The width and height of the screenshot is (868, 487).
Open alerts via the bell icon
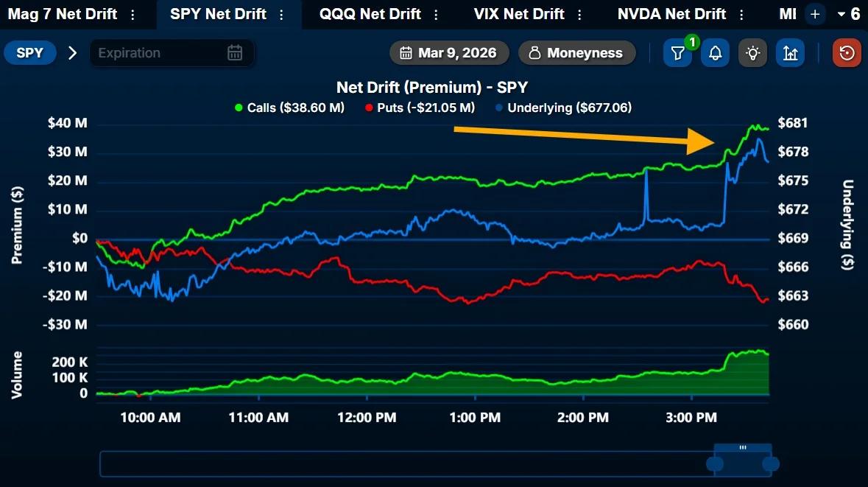[x=714, y=52]
